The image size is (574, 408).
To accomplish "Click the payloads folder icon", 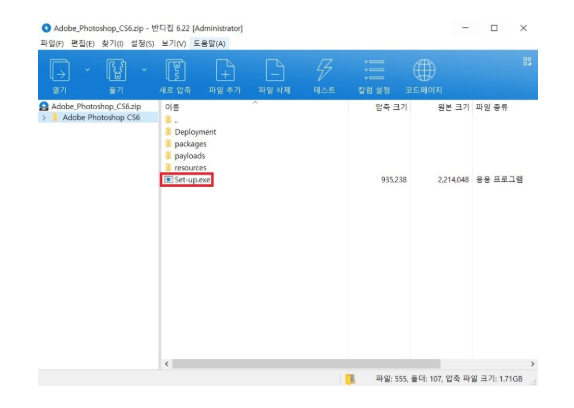I will pos(168,156).
